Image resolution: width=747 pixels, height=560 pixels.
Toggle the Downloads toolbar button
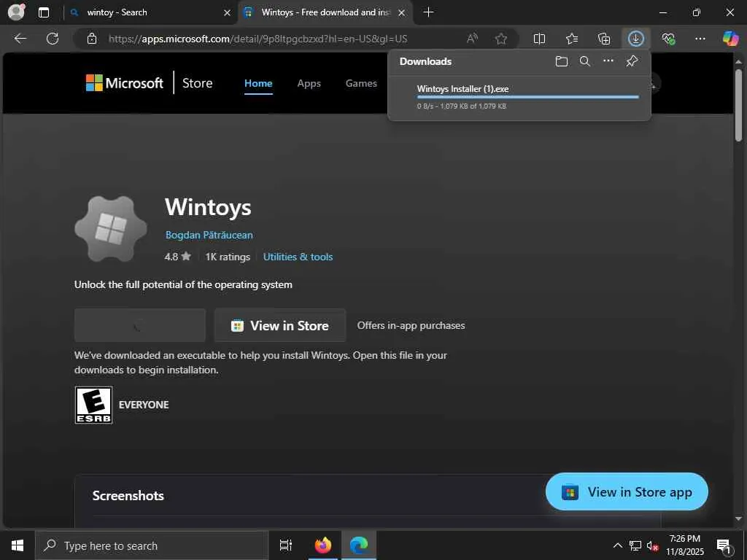(636, 39)
